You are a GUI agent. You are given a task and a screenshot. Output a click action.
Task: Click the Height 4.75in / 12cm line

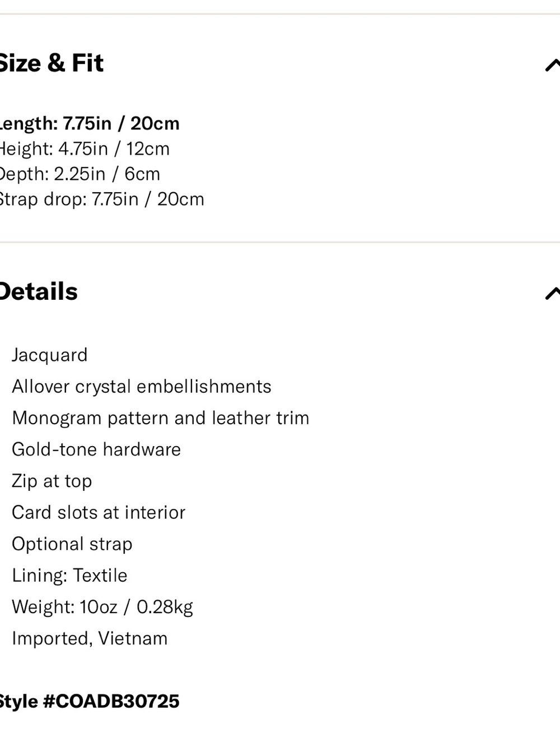point(85,149)
